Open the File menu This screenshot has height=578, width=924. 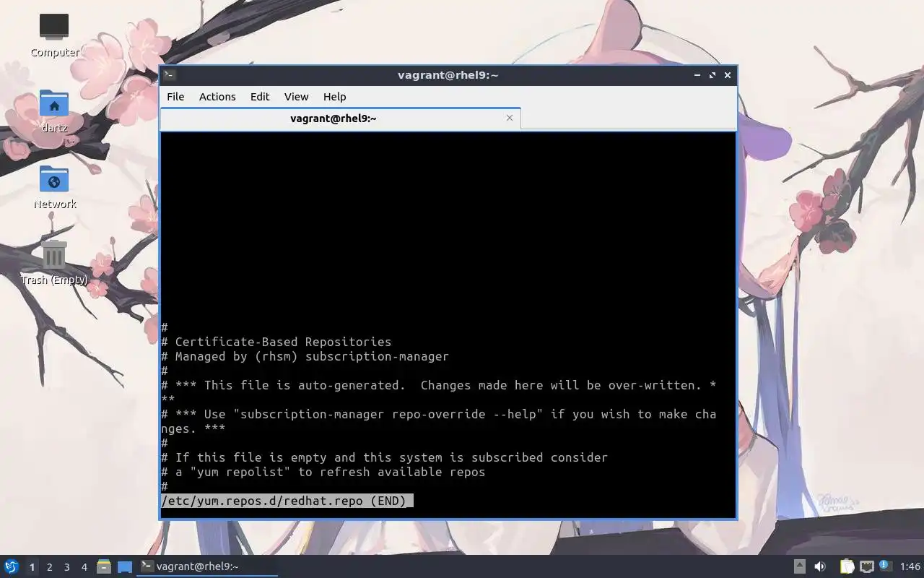[175, 97]
